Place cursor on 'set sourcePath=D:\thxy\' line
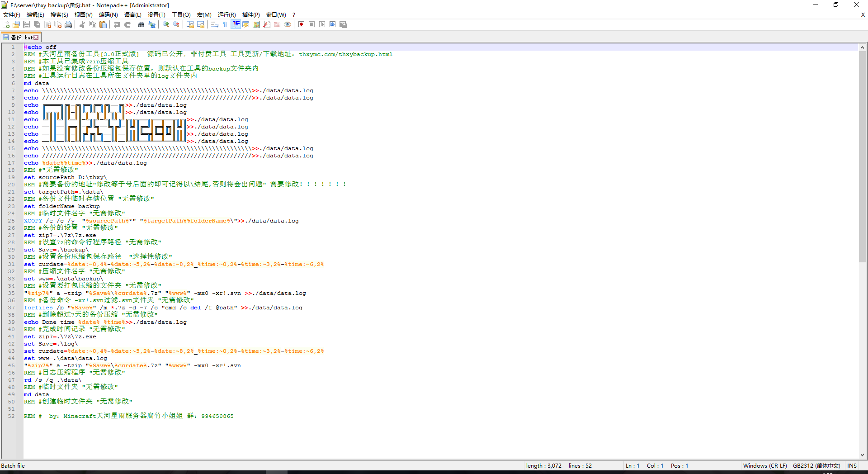The width and height of the screenshot is (868, 474). click(66, 177)
